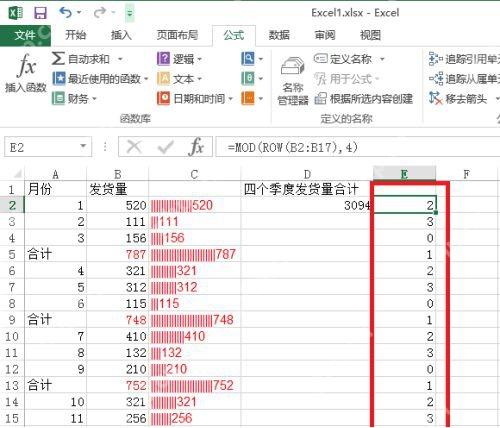
Task: Click the 插入函数 fx button in ribbon
Action: point(26,72)
